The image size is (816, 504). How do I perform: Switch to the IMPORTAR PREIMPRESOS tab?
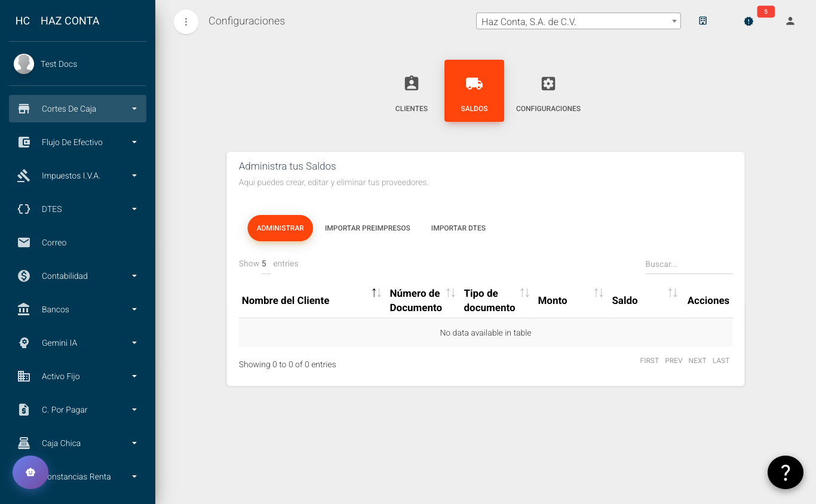point(367,228)
